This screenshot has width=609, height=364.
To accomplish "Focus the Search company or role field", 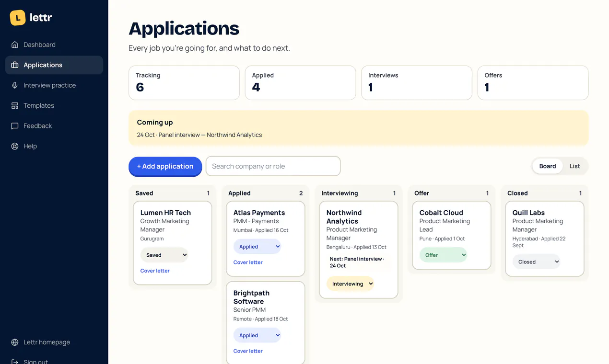I will [x=273, y=166].
